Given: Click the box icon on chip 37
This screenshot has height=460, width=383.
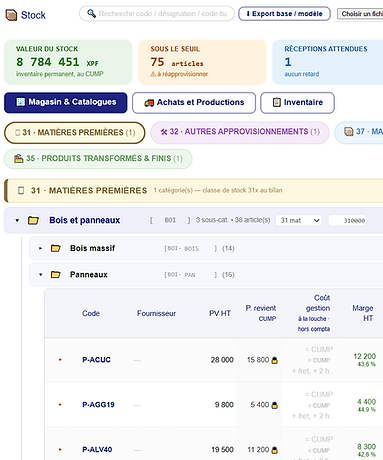Looking at the screenshot, I should pos(349,132).
